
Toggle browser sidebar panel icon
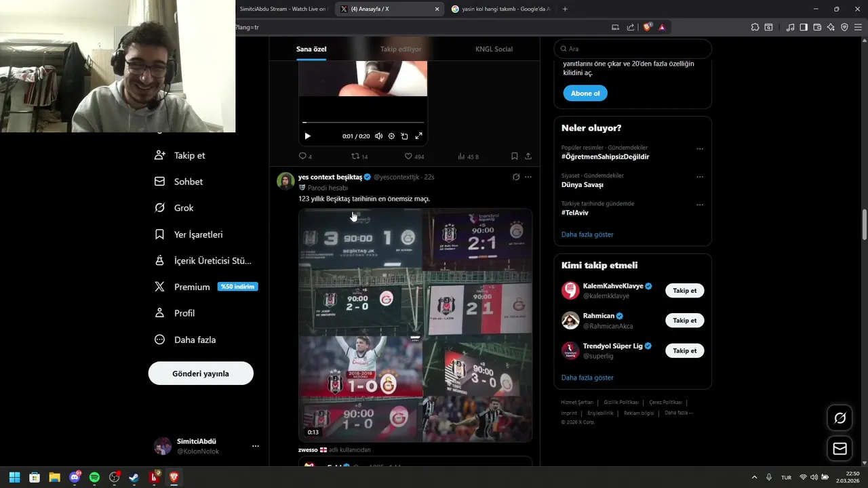point(804,27)
